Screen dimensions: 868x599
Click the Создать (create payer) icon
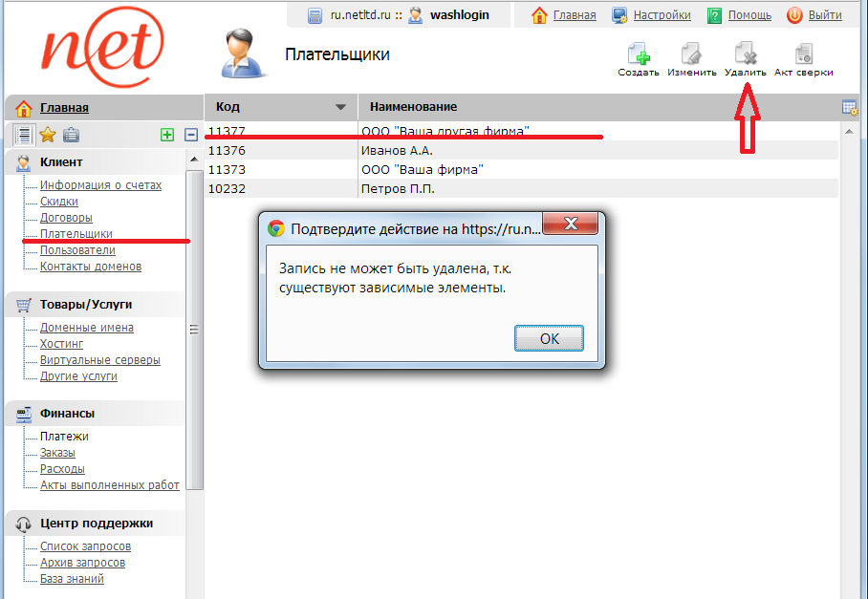point(638,54)
